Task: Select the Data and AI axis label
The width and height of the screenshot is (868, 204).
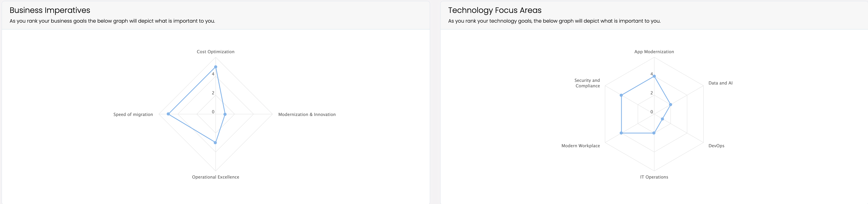Action: [720, 83]
